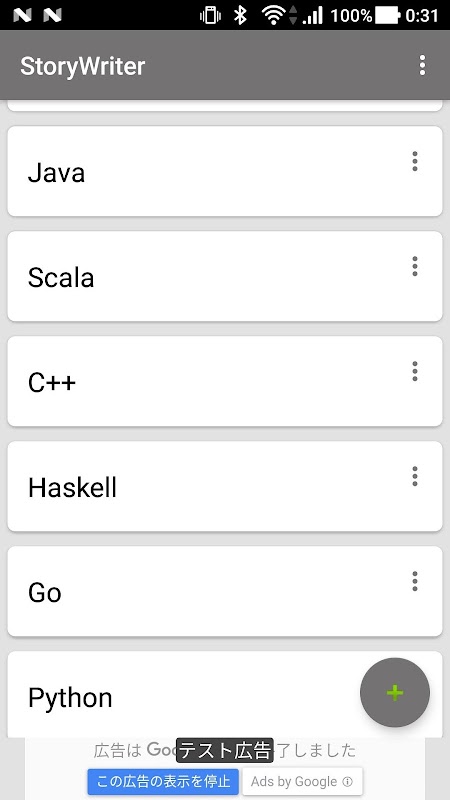The height and width of the screenshot is (800, 450).
Task: Open options menu for Haskell card
Action: point(415,477)
